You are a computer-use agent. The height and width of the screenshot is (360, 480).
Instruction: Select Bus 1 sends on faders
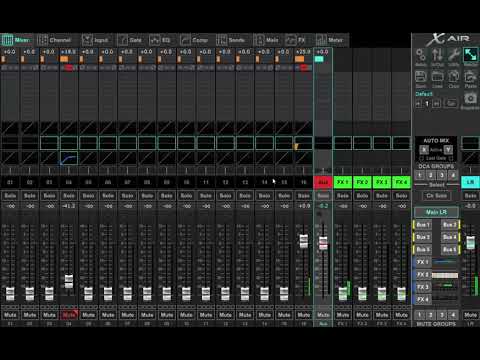point(423,225)
